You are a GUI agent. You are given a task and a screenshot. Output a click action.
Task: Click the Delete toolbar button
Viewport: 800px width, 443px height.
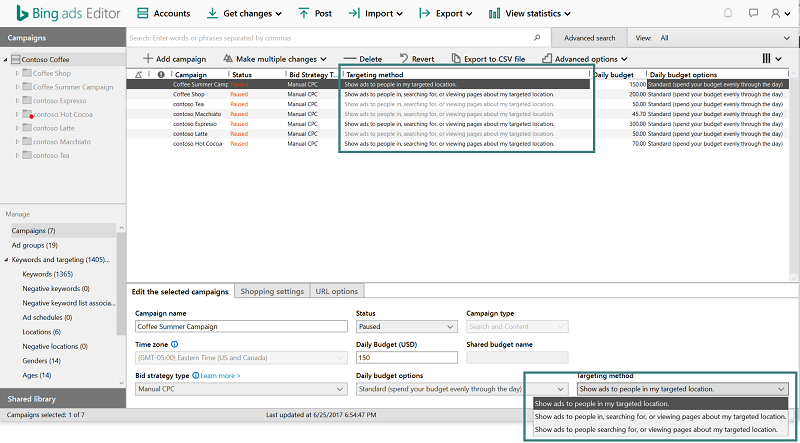[362, 59]
